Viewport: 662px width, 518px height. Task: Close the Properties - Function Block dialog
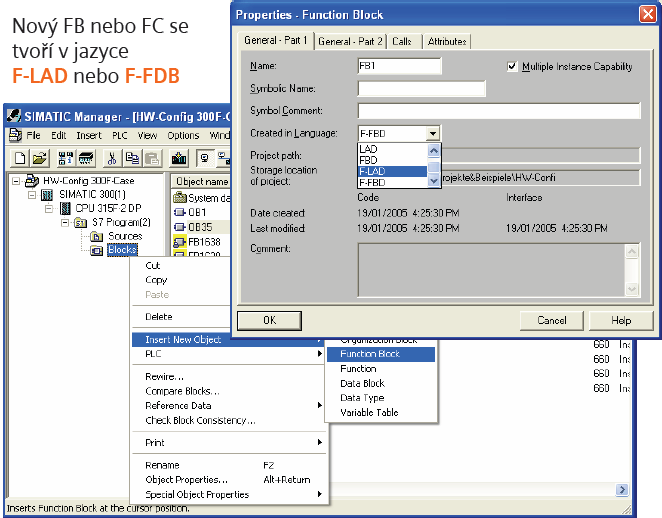(x=648, y=14)
